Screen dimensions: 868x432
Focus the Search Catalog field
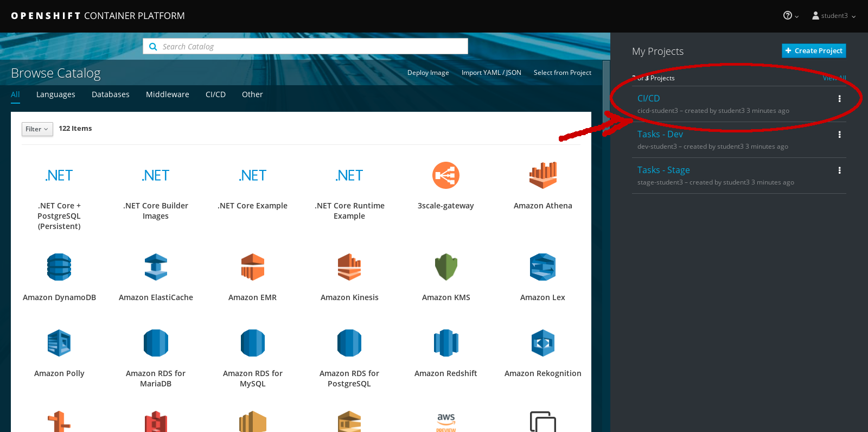pyautogui.click(x=305, y=46)
